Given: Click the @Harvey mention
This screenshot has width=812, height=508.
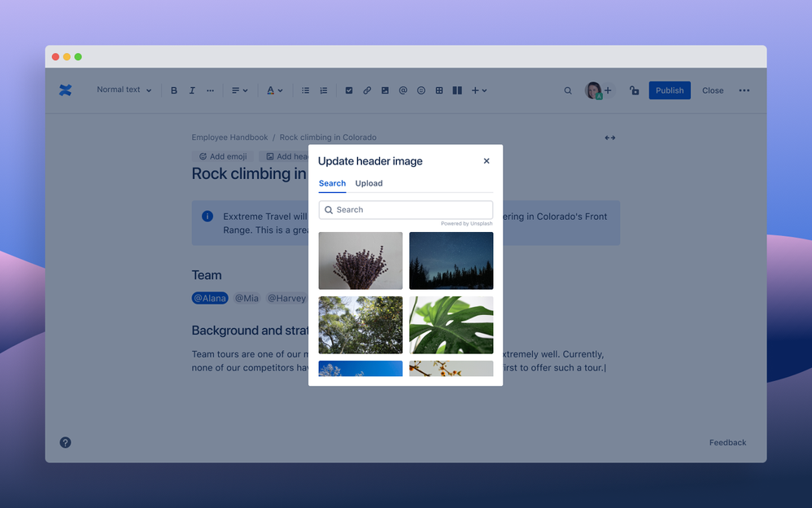Looking at the screenshot, I should [286, 298].
